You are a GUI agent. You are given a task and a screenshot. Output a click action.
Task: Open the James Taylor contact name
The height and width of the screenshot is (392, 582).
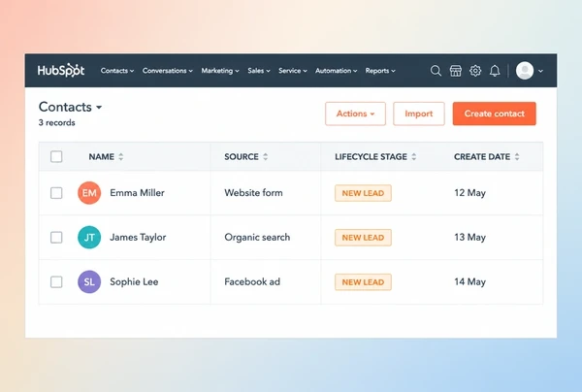(138, 237)
